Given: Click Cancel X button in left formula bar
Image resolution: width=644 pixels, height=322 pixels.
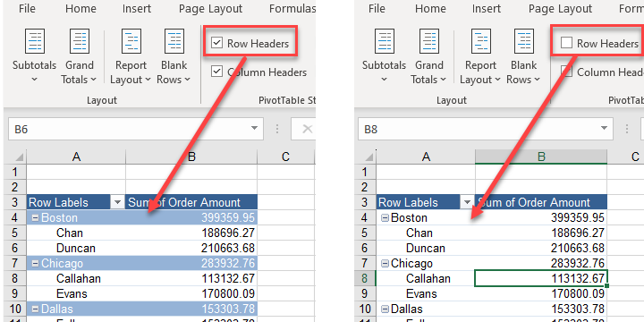Looking at the screenshot, I should pyautogui.click(x=307, y=129).
